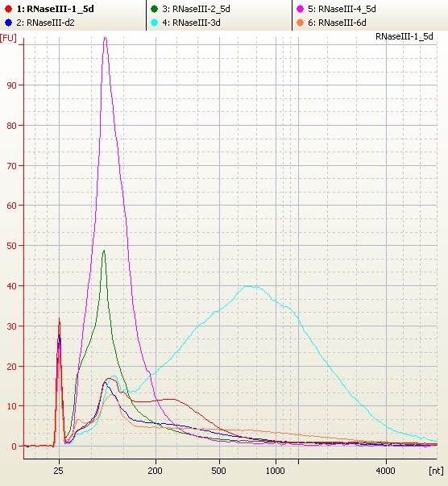This screenshot has width=448, height=486.
Task: Click the magenta trace peak near top
Action: 106,39
